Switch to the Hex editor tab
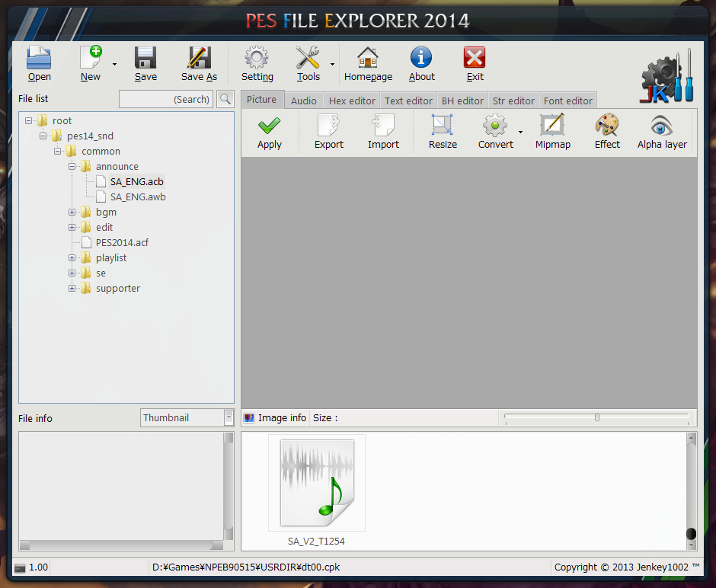The width and height of the screenshot is (716, 588). point(351,100)
